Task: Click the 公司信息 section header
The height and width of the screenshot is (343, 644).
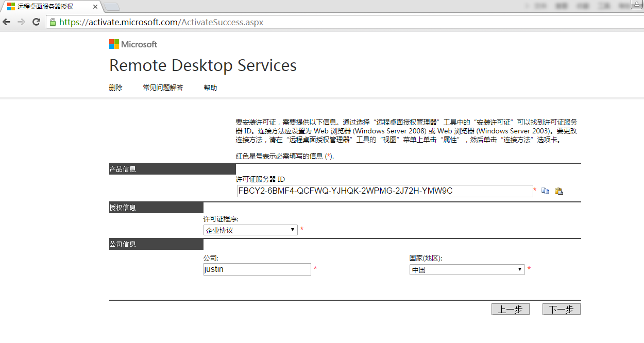Action: pyautogui.click(x=156, y=244)
